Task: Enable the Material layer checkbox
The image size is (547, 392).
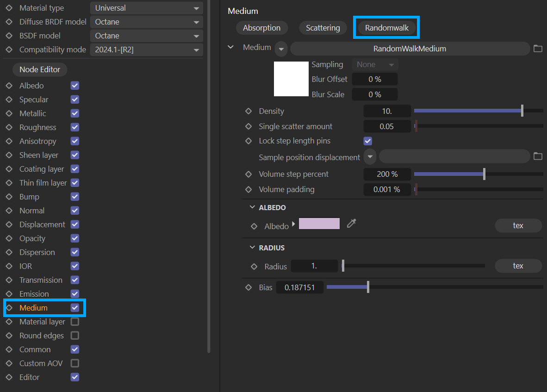Action: [75, 322]
